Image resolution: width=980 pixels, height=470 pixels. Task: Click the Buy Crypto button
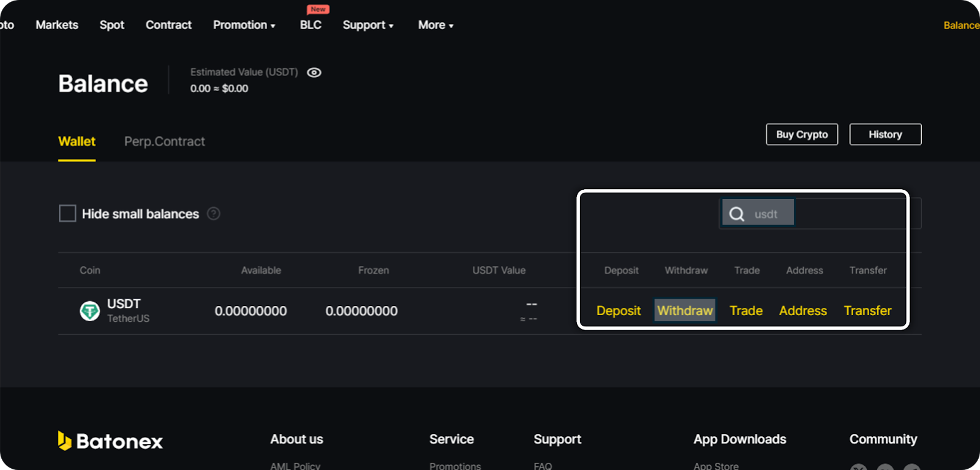(802, 134)
